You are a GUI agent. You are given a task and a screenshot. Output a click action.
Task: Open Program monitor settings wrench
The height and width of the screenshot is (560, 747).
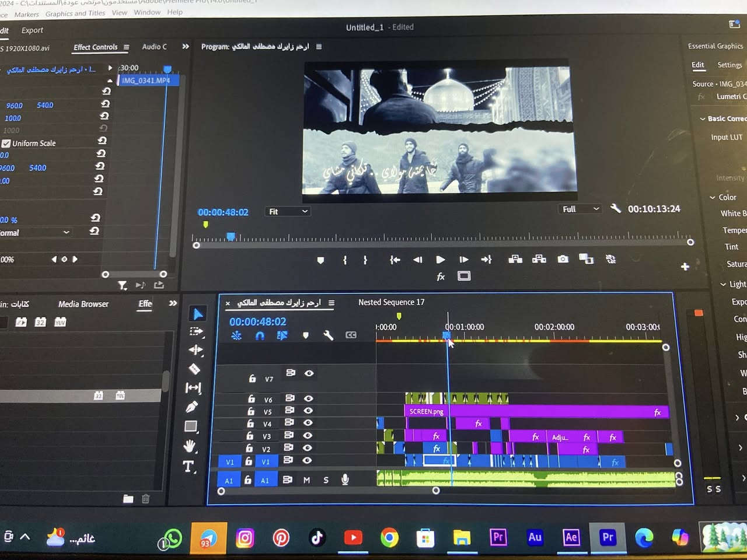click(615, 208)
